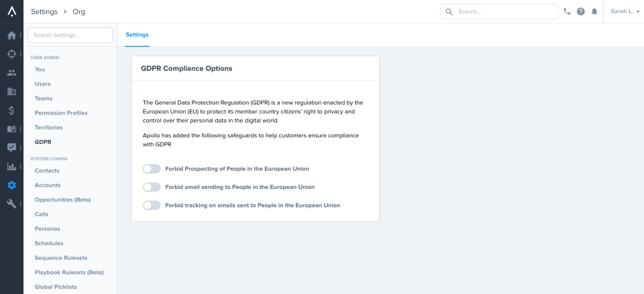Open the People icon in sidebar
644x294 pixels.
(x=11, y=73)
